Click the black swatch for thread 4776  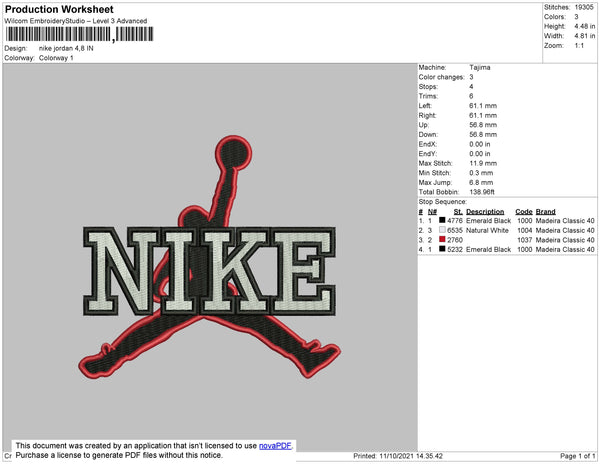point(442,220)
